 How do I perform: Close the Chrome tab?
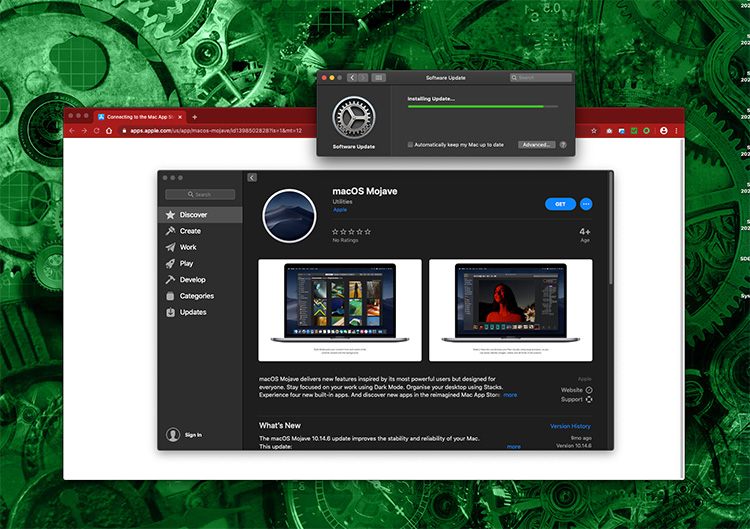click(180, 117)
